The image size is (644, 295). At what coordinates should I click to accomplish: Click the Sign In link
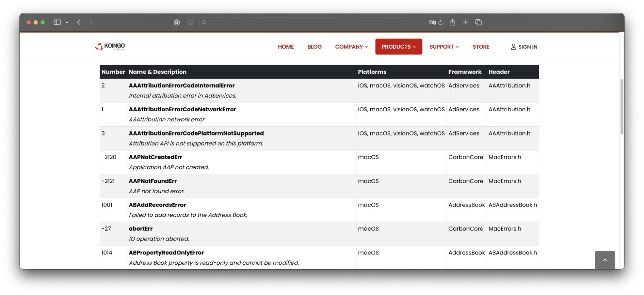(x=524, y=47)
